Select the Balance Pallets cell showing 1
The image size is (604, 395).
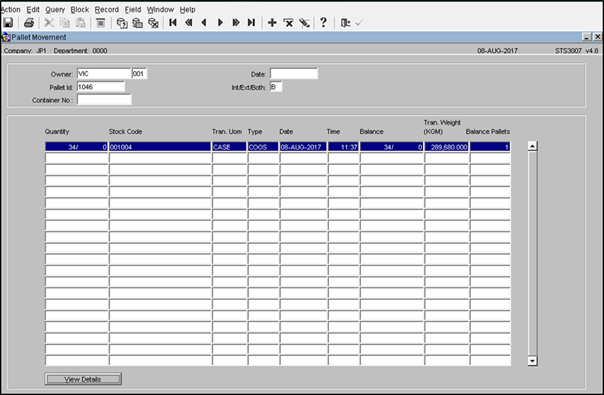pos(490,147)
